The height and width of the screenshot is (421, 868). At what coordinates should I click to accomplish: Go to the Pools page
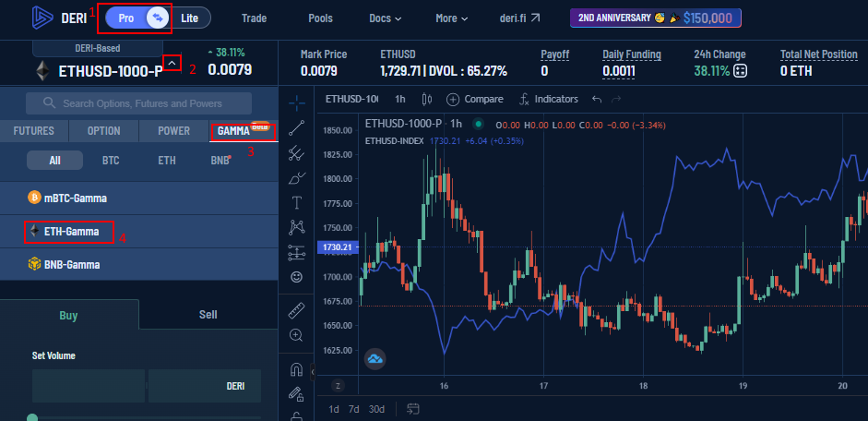320,18
